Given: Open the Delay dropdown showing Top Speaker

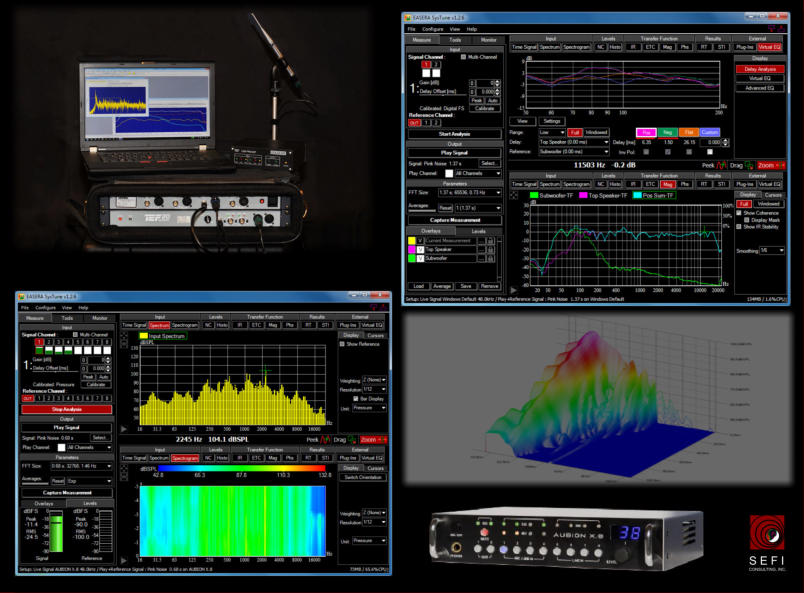Looking at the screenshot, I should click(573, 142).
